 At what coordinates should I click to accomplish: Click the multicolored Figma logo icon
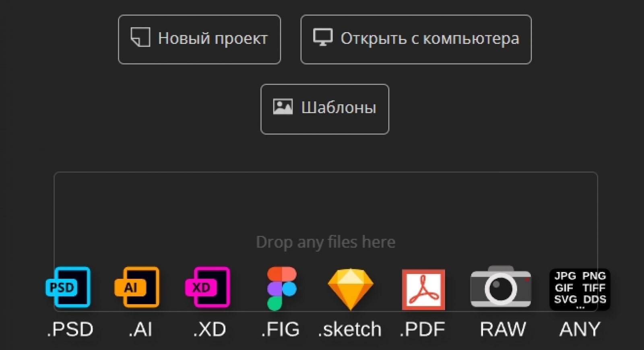[x=281, y=289]
